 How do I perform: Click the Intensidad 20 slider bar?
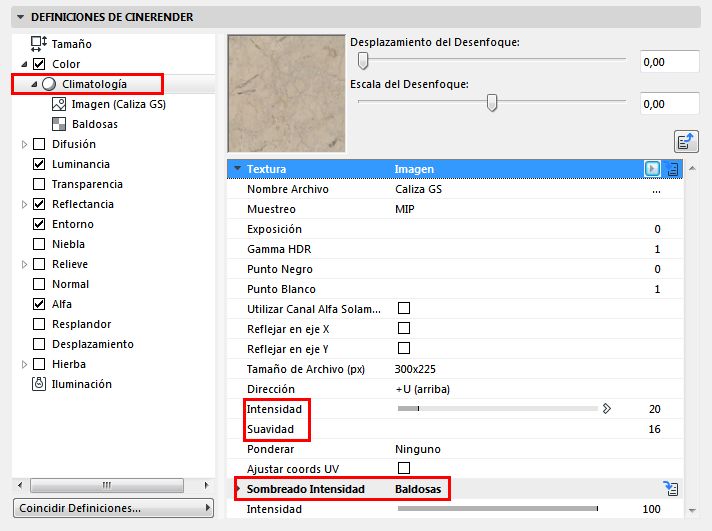[x=498, y=409]
